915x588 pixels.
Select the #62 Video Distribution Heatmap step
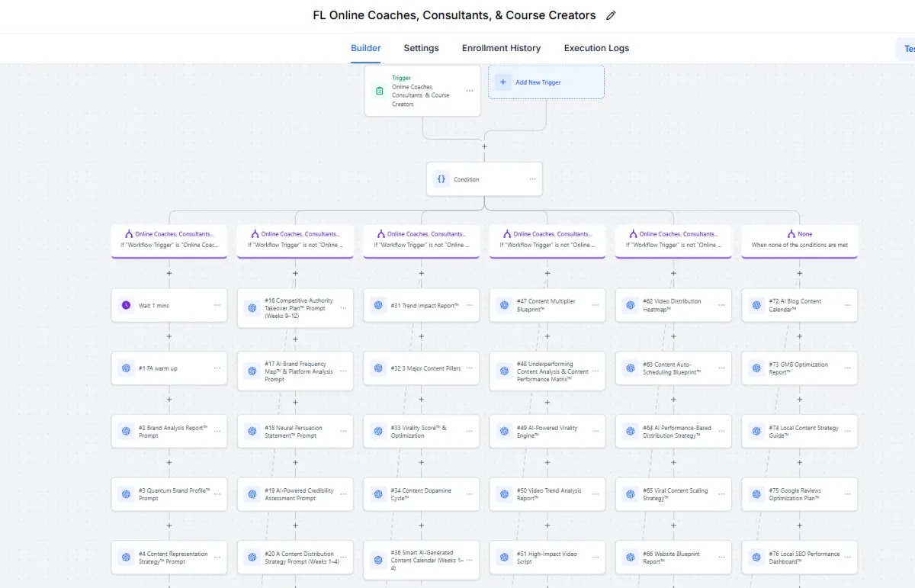click(673, 305)
